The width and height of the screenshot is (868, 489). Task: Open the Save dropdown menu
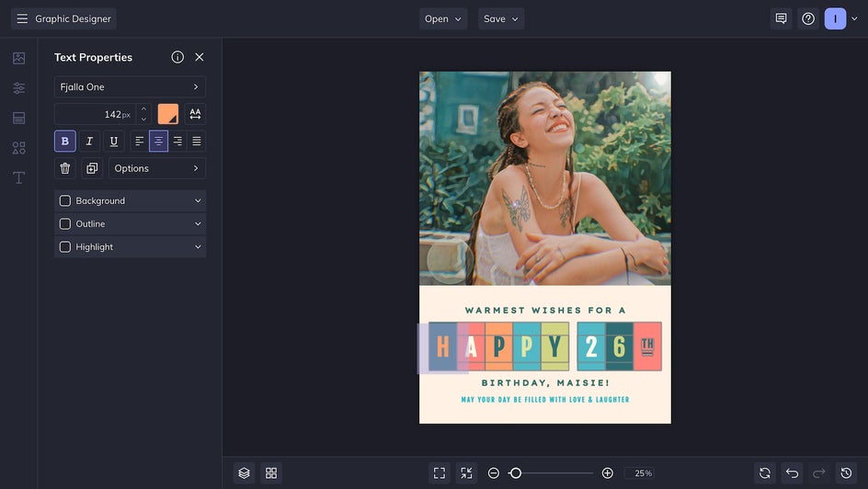[501, 18]
